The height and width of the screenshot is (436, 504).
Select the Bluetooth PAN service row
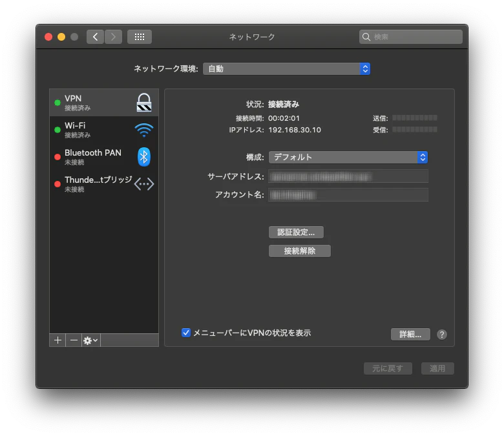click(104, 157)
